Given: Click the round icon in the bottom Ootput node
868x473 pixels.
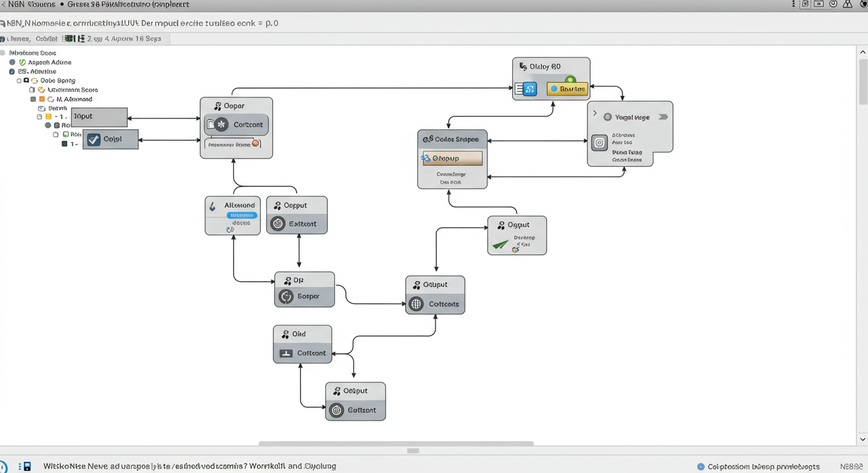Looking at the screenshot, I should coord(337,410).
